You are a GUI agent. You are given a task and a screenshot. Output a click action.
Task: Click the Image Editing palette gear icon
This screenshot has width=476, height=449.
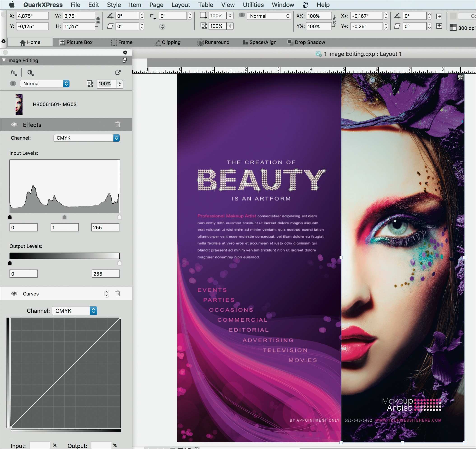click(x=125, y=52)
